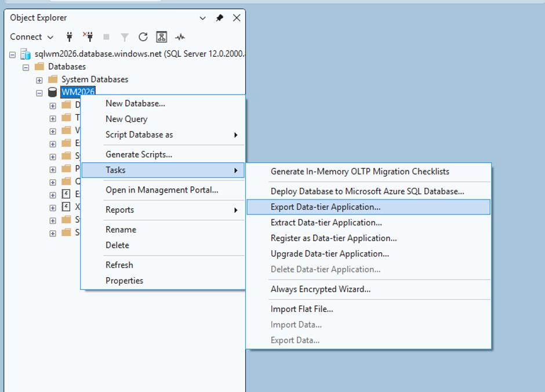Select the WM2026 database label

78,92
